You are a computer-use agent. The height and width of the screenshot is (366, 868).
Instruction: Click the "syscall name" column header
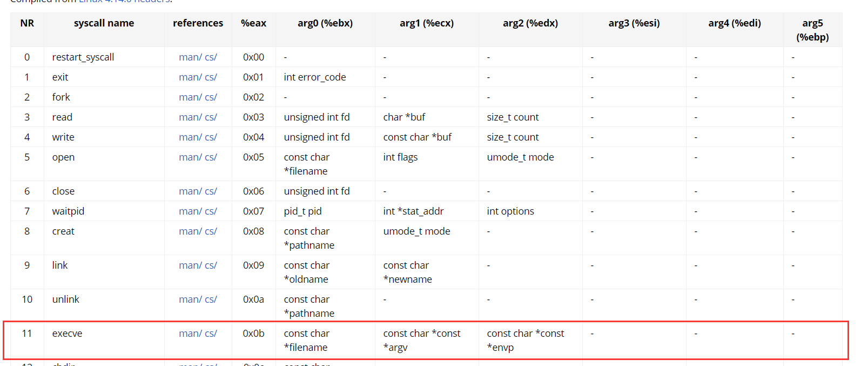click(x=104, y=23)
